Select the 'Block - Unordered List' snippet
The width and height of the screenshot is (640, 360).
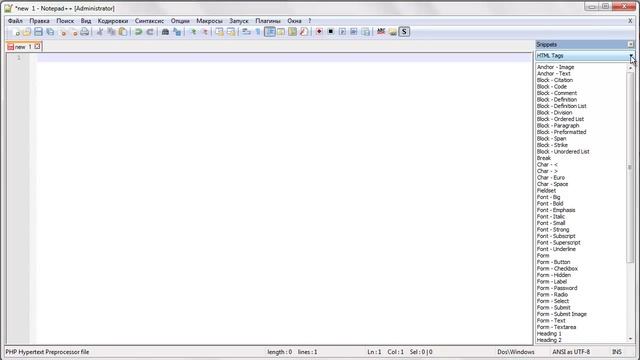click(x=563, y=151)
